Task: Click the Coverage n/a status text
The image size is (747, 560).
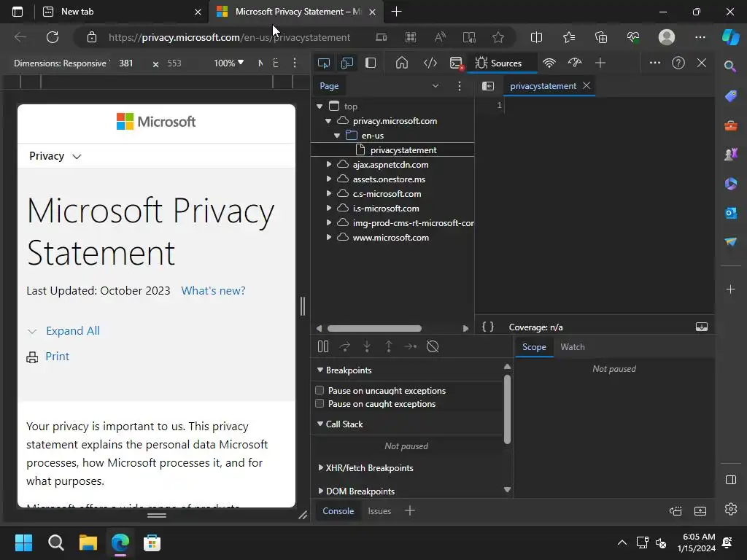Action: coord(535,327)
